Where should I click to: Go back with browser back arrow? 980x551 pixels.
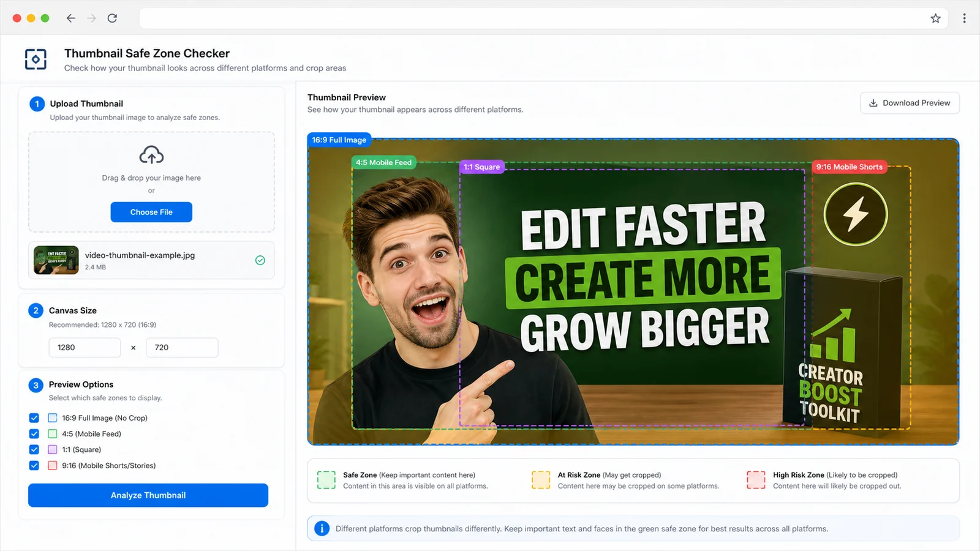71,18
